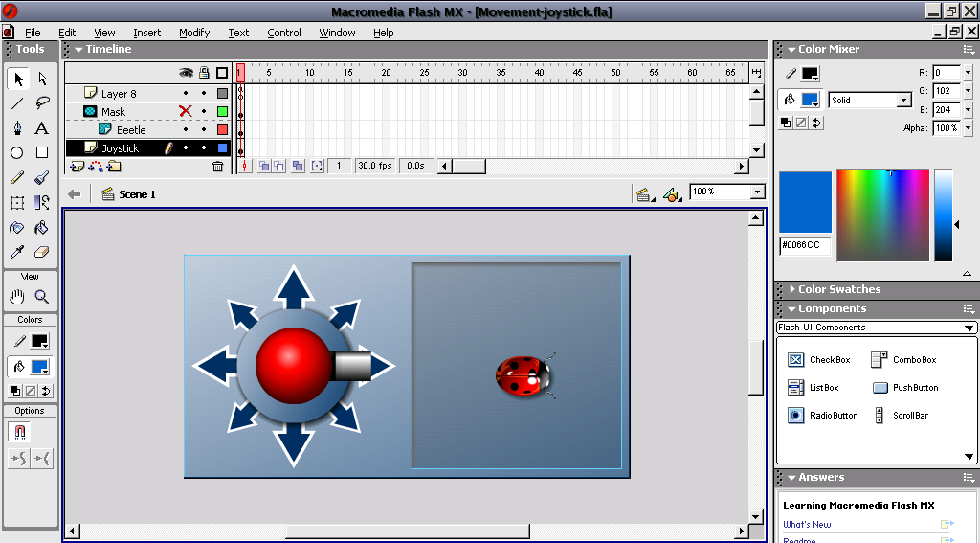The image size is (980, 543).
Task: Toggle Layer 8 outline color square
Action: click(222, 93)
